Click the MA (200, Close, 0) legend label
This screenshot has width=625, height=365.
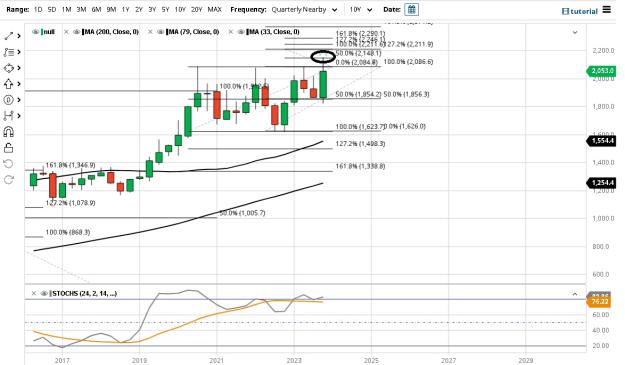(111, 32)
